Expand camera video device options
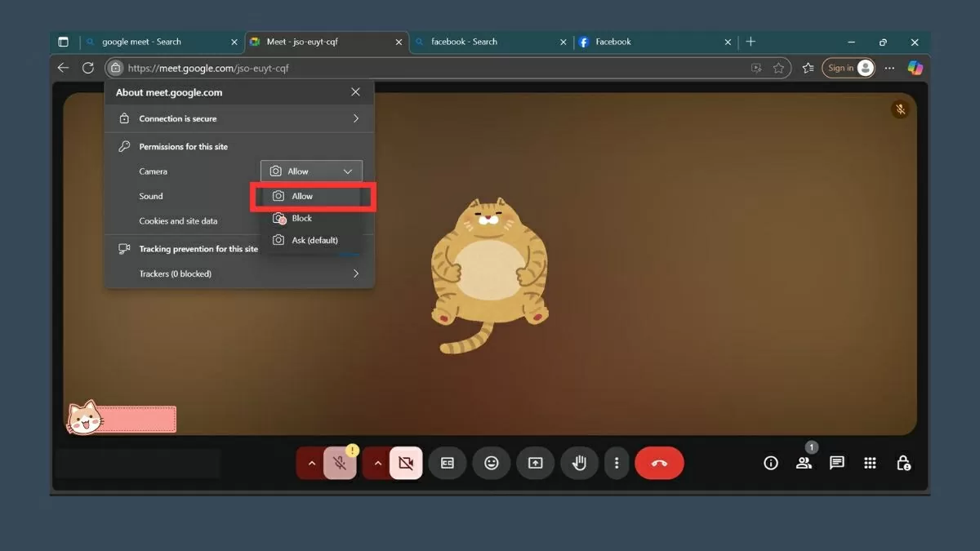Viewport: 980px width, 551px height. click(x=377, y=463)
